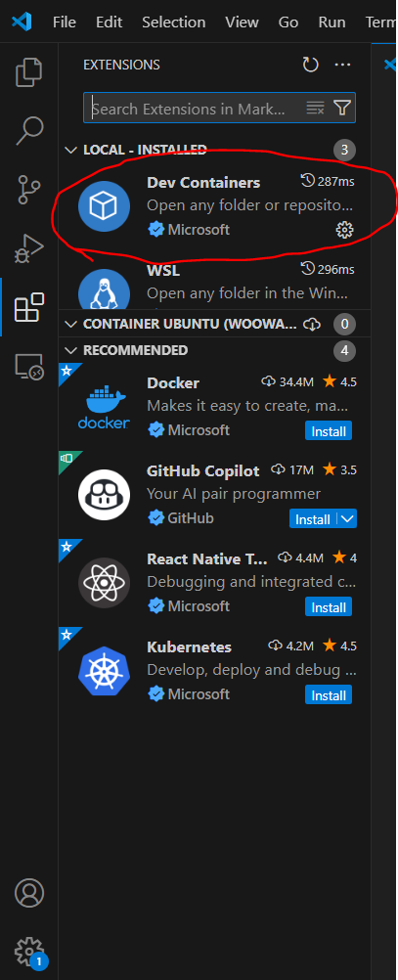
Task: Click Dev Containers activation time icon
Action: (307, 181)
